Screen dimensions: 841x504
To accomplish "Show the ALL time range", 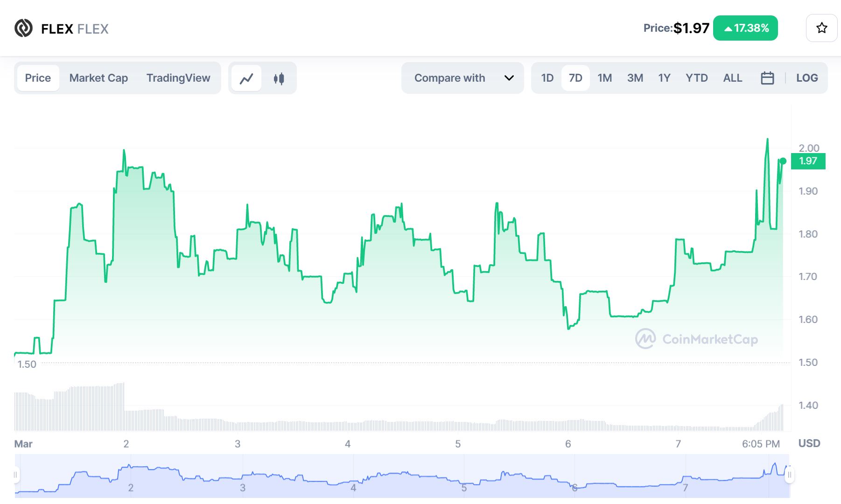I will click(x=733, y=78).
